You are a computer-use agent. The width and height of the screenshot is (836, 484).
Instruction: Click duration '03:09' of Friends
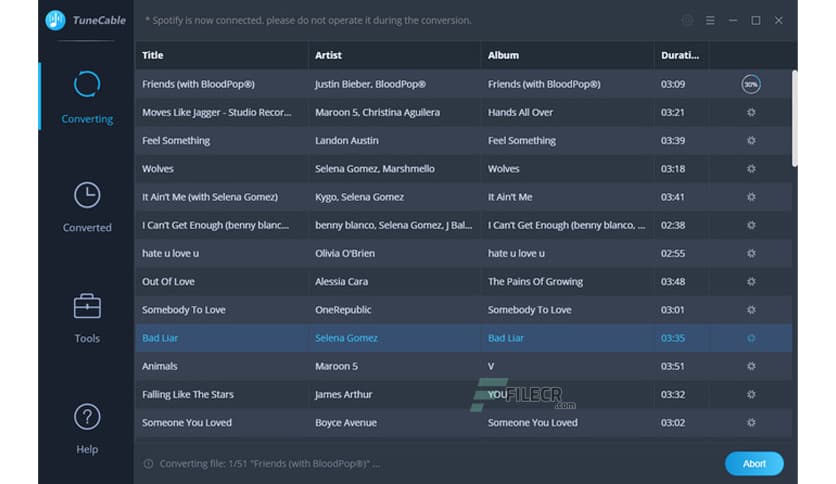pyautogui.click(x=673, y=84)
